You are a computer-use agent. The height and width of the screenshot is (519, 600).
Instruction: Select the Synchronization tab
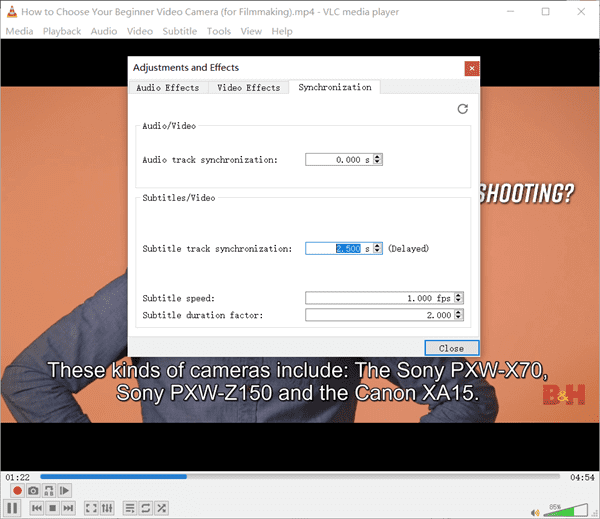coord(335,87)
